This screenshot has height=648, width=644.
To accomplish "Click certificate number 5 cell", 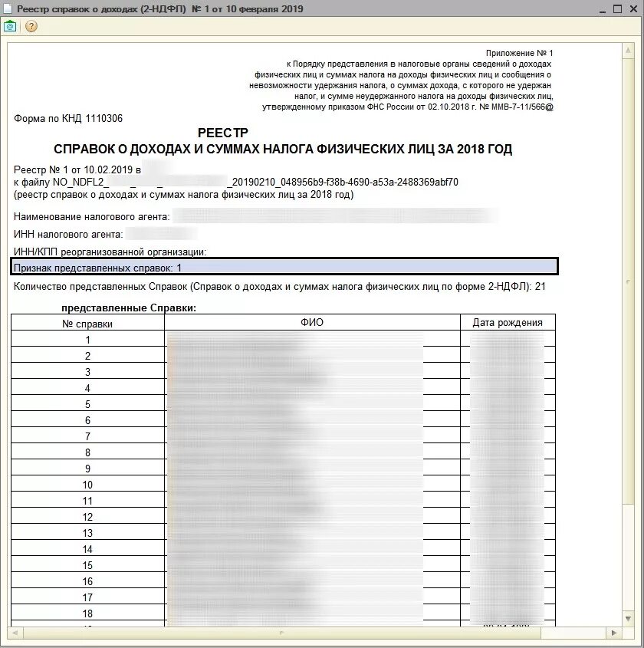I will click(x=87, y=404).
